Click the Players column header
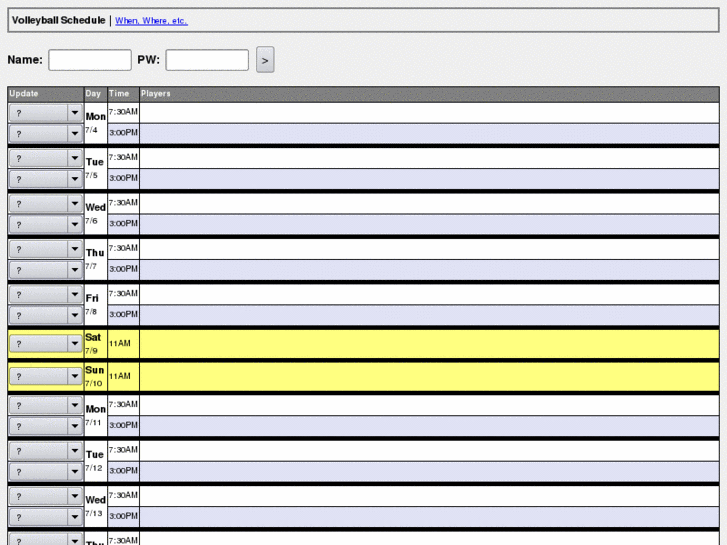 pos(429,94)
